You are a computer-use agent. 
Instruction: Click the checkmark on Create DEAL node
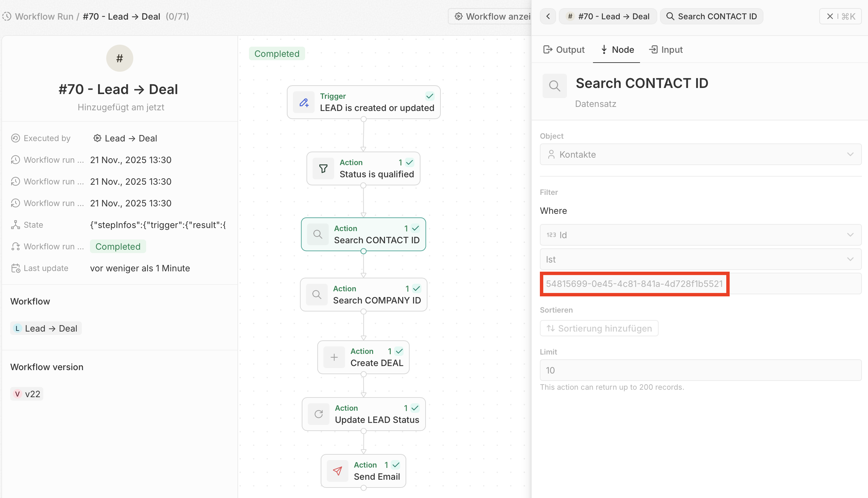[399, 351]
